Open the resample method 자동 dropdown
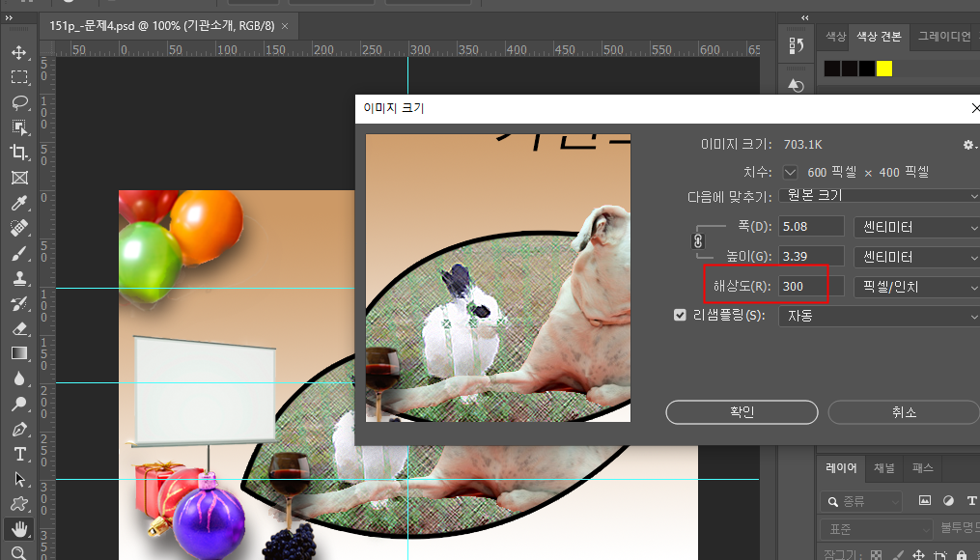This screenshot has width=980, height=560. click(x=880, y=316)
